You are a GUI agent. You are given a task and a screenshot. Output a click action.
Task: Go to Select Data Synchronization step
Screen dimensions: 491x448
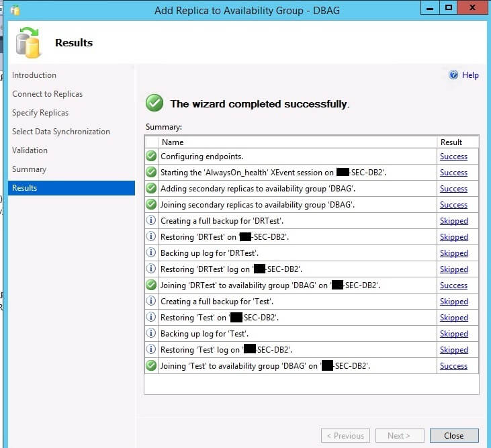coord(61,132)
